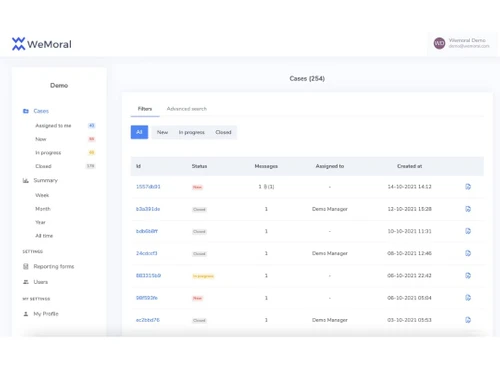Open My Profile settings
Image resolution: width=500 pixels, height=375 pixels.
(x=46, y=314)
